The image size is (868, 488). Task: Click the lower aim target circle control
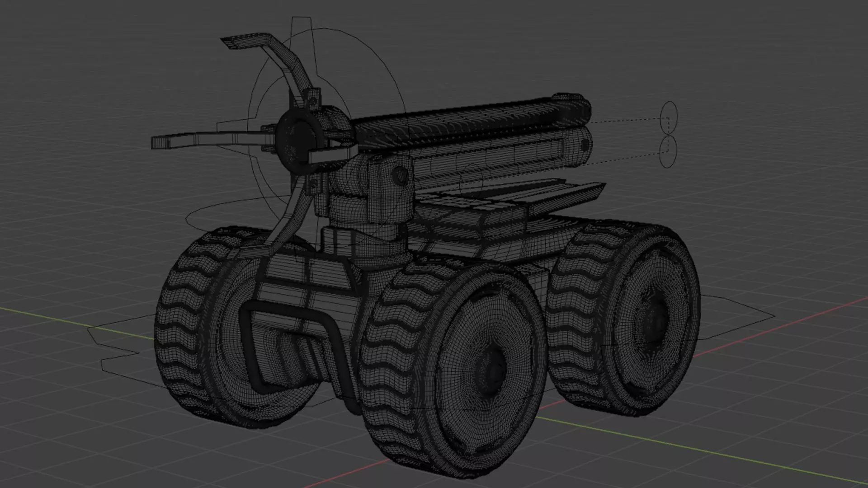click(668, 151)
